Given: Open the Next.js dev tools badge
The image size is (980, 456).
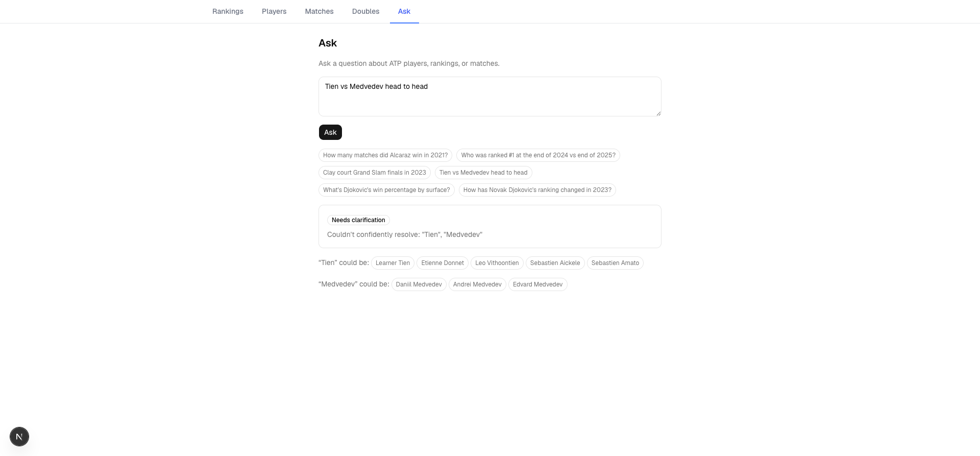Looking at the screenshot, I should [19, 437].
